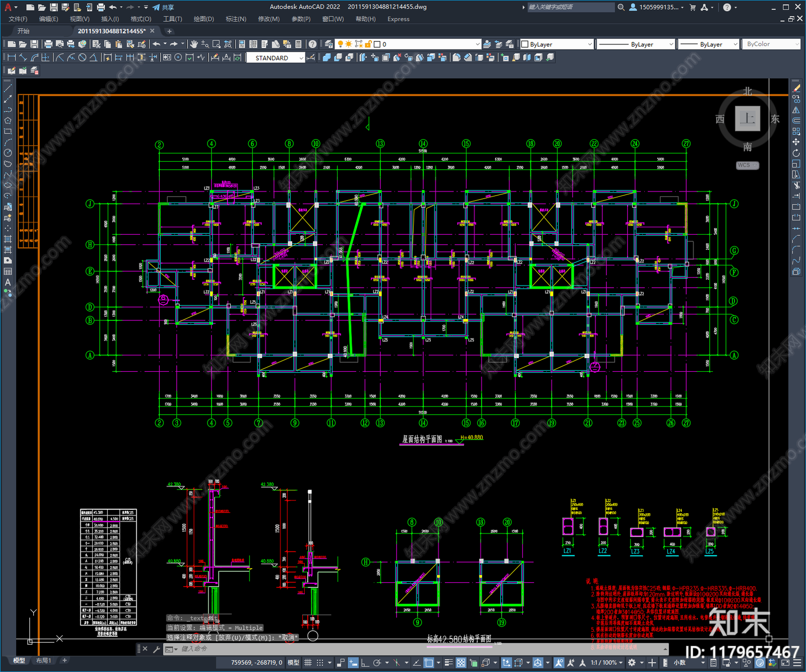Click the WCS label under the ViewCube
Image resolution: width=806 pixels, height=672 pixels.
pyautogui.click(x=747, y=165)
